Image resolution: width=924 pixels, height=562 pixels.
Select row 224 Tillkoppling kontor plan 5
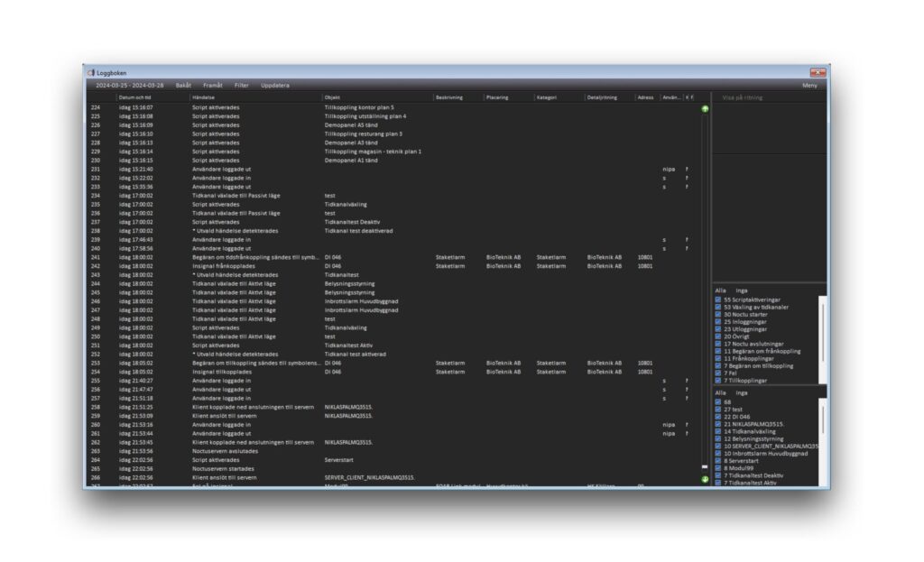coord(395,108)
